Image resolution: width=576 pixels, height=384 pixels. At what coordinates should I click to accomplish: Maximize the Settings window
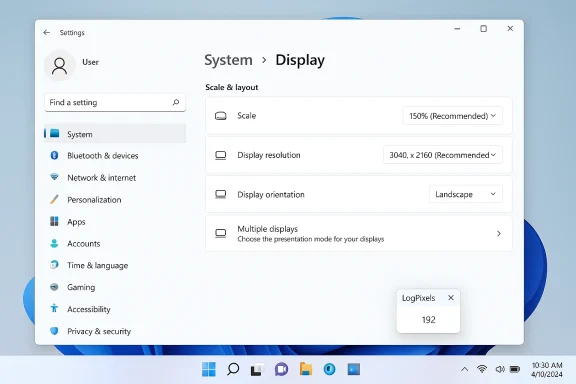click(483, 29)
